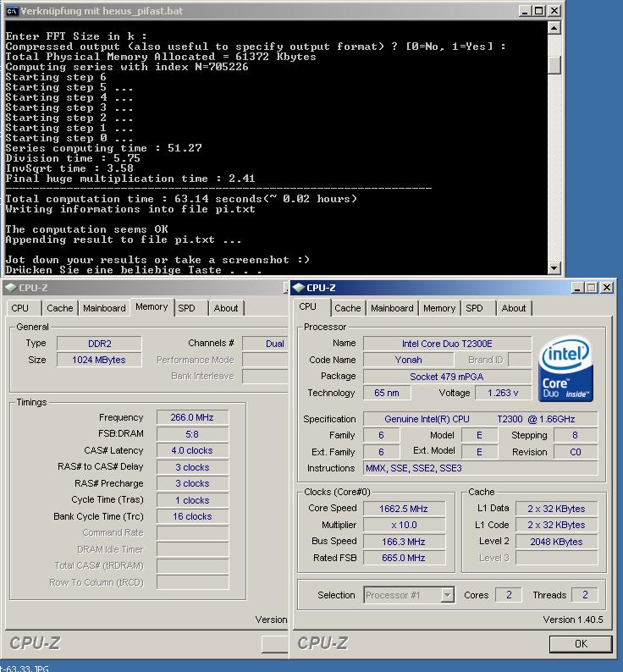Click the CPU-Z icon in the front window title bar
623x672 pixels.
coord(299,288)
